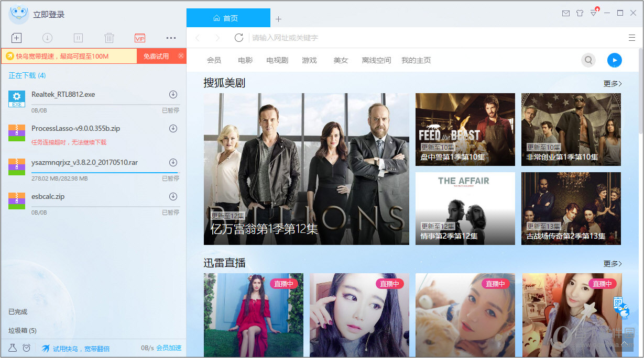Open the 美女 navigation item
Image resolution: width=644 pixels, height=358 pixels.
coord(341,60)
